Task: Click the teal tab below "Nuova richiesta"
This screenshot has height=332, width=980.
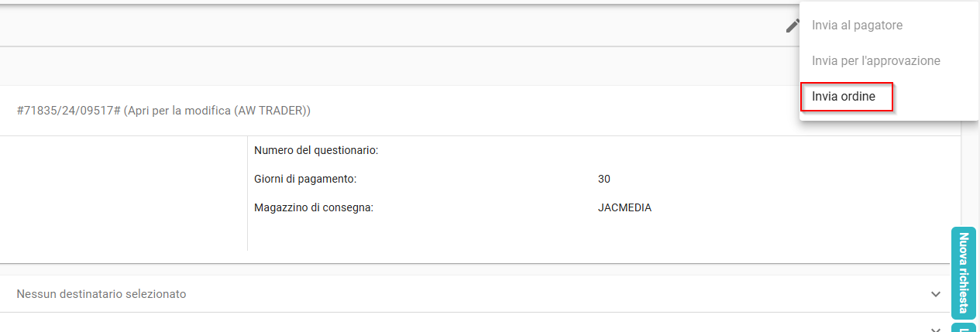Action: pos(964,328)
